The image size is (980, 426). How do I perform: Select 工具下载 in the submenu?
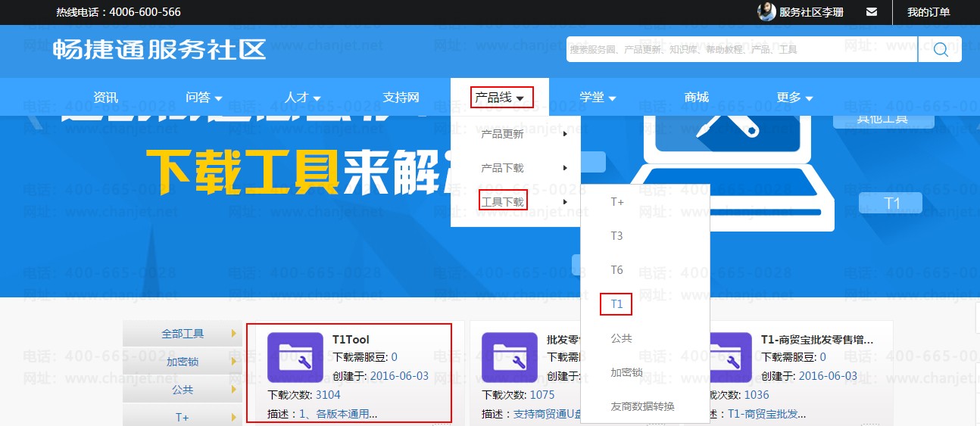pyautogui.click(x=503, y=201)
